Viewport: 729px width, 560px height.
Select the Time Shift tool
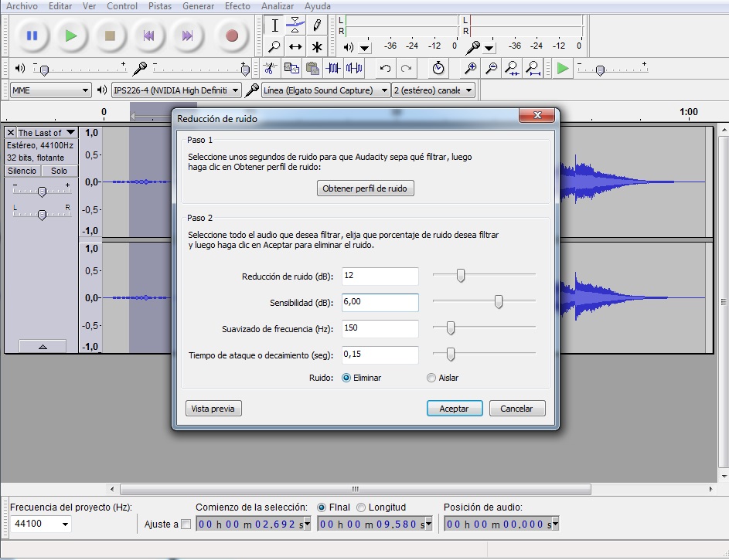tap(295, 46)
